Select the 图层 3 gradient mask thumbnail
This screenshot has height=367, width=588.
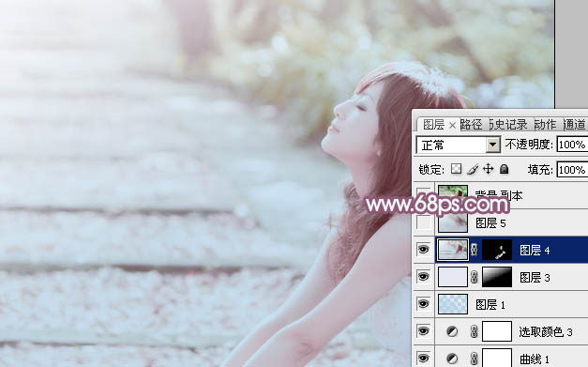coord(497,277)
